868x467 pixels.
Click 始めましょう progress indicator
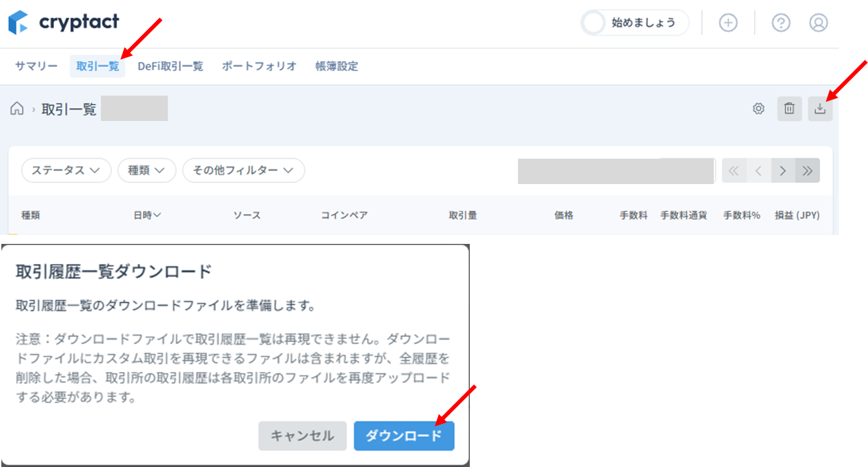[634, 21]
